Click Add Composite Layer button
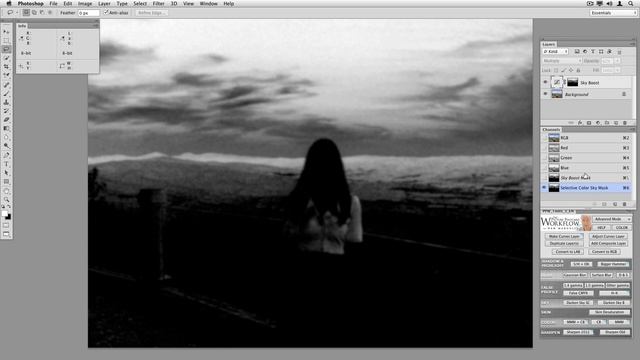The image size is (640, 360). (608, 243)
